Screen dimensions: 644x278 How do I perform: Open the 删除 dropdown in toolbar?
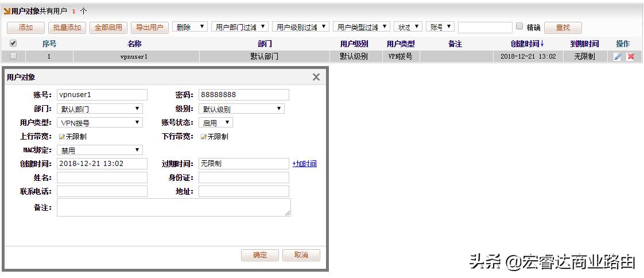190,27
